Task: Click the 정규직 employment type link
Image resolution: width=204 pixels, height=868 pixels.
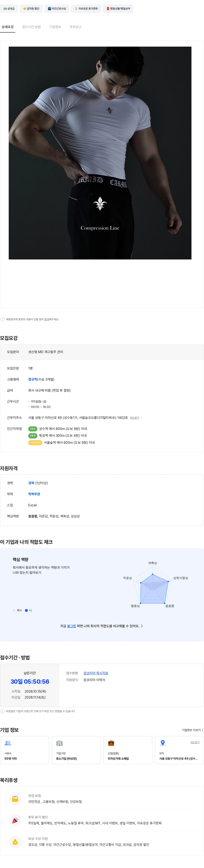Action: coord(33,380)
